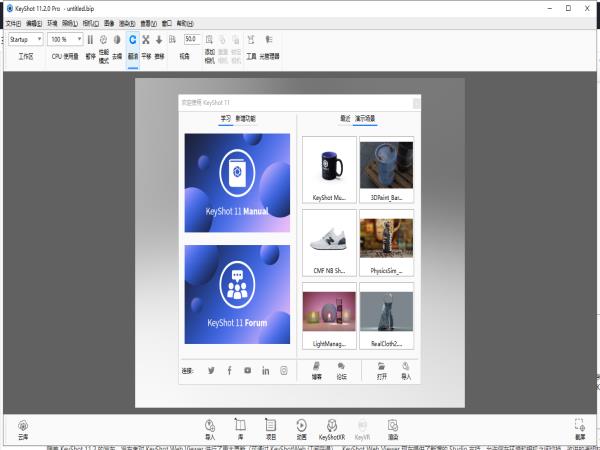The width and height of the screenshot is (600, 450).
Task: Pause real-time rendering (暂停)
Action: (90, 40)
